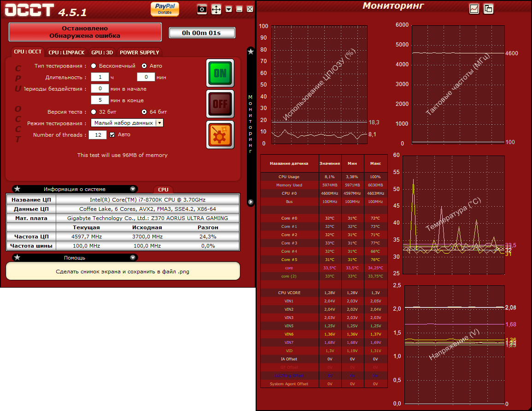Open the POWER SUPPLY tab

(x=140, y=52)
